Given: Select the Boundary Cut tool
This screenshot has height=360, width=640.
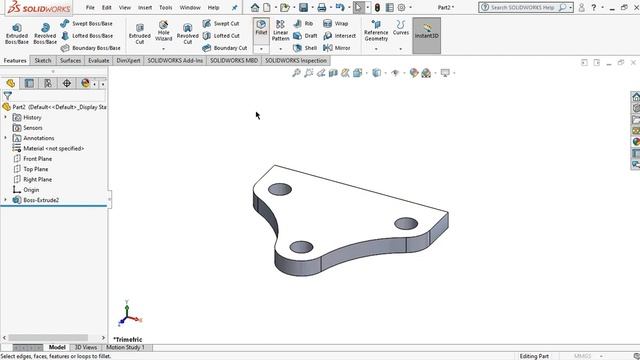Looking at the screenshot, I should point(224,48).
